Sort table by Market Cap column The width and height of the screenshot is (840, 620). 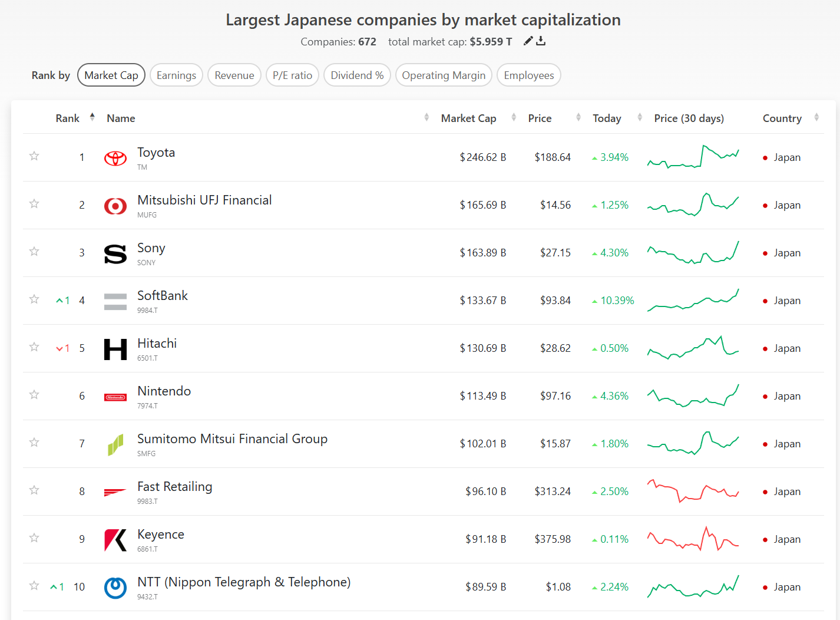click(468, 118)
